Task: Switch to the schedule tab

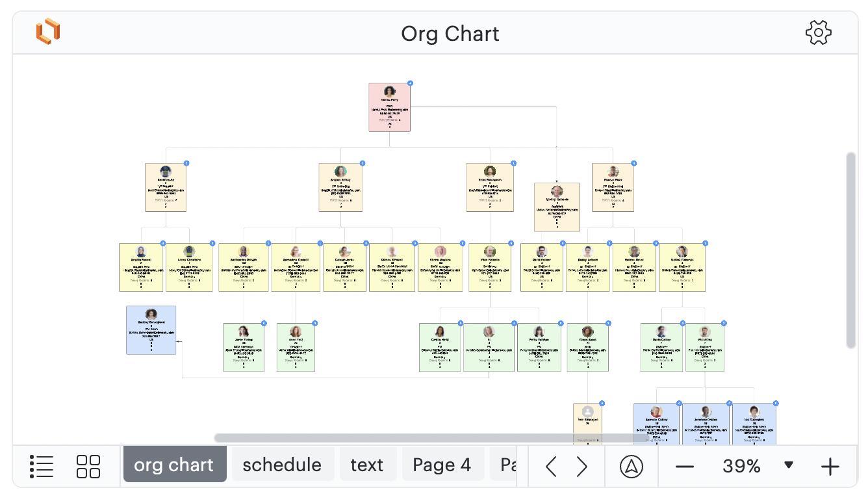Action: point(283,464)
